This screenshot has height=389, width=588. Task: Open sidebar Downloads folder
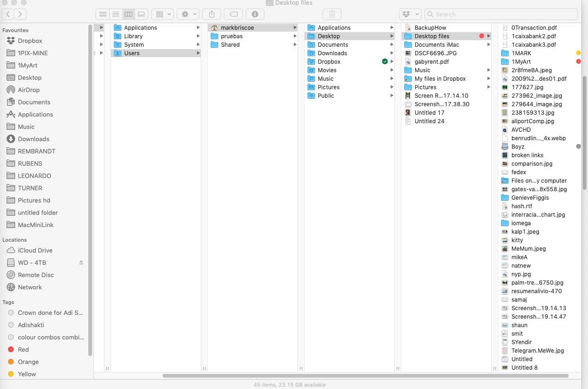pyautogui.click(x=33, y=139)
